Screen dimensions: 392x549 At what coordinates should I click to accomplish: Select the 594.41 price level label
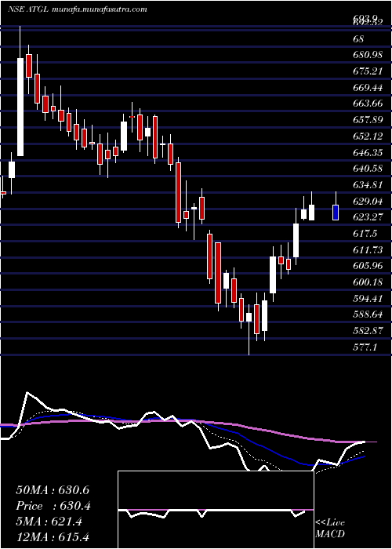pos(368,298)
